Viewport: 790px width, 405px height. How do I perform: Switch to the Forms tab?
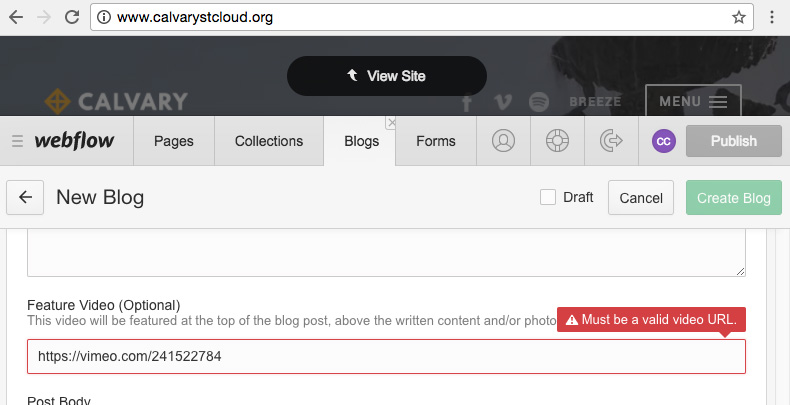tap(436, 142)
